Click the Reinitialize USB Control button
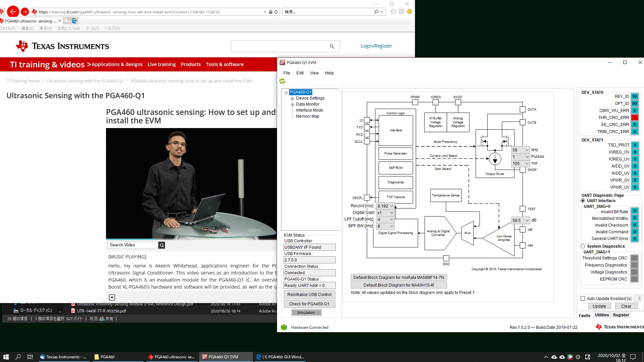This screenshot has width=644, height=362. pos(309,295)
